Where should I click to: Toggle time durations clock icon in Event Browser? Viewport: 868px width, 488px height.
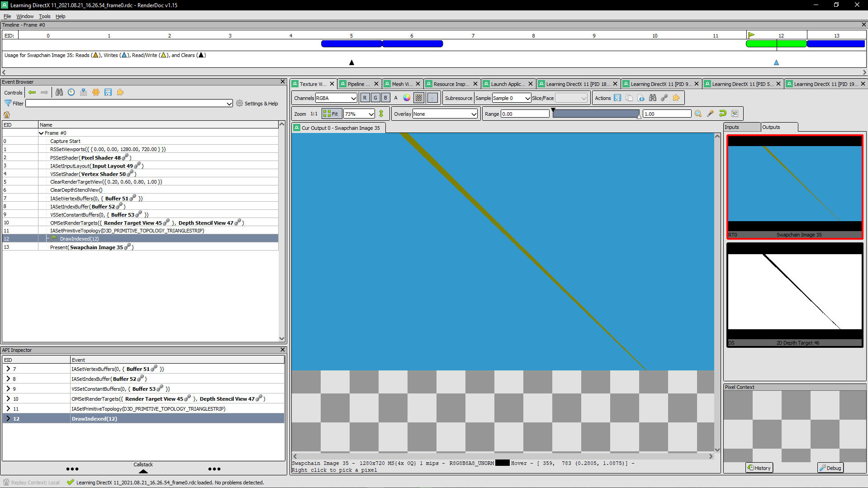[x=71, y=92]
